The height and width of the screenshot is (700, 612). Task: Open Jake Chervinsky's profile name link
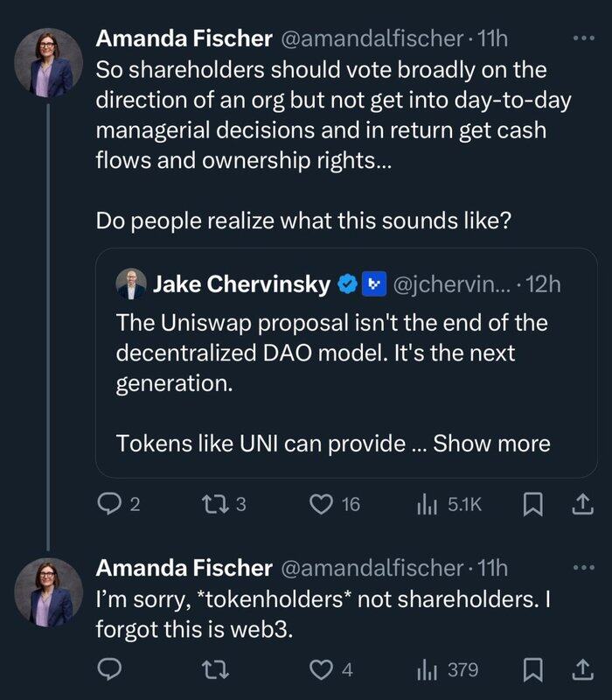[242, 283]
